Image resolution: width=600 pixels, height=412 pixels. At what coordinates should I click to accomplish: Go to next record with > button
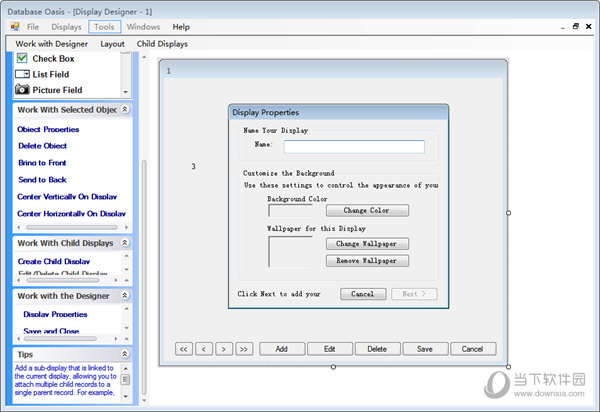[x=224, y=349]
